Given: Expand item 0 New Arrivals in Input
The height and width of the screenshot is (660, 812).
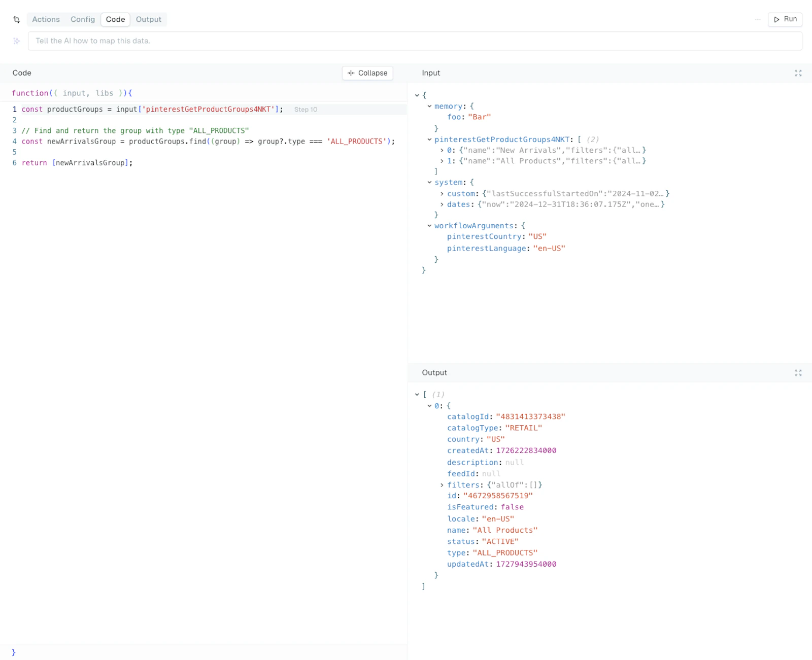Looking at the screenshot, I should pos(442,150).
